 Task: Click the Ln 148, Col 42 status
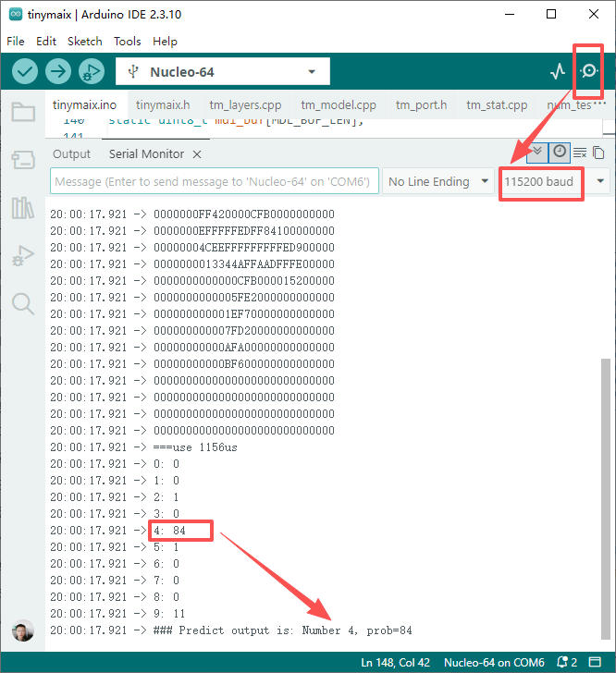[395, 662]
